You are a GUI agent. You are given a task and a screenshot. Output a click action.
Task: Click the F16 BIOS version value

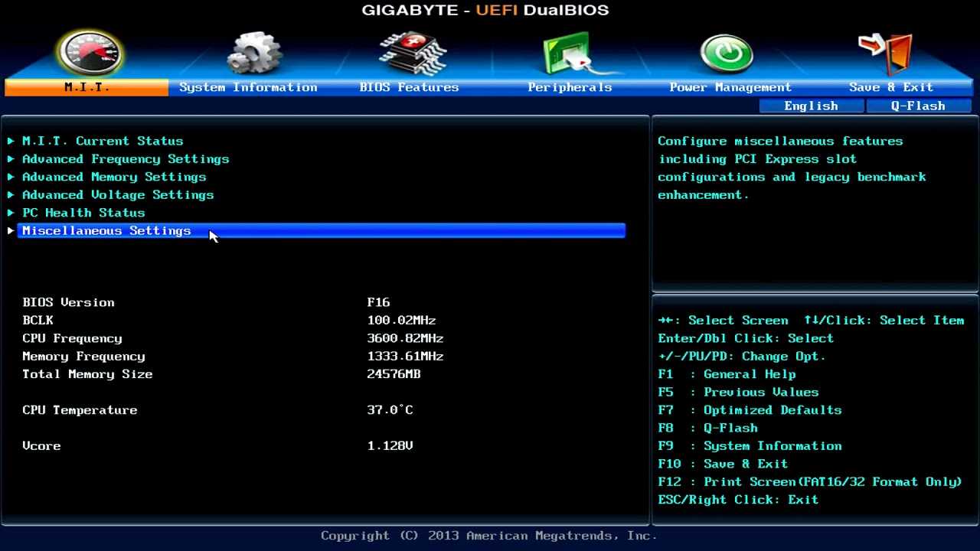click(378, 302)
